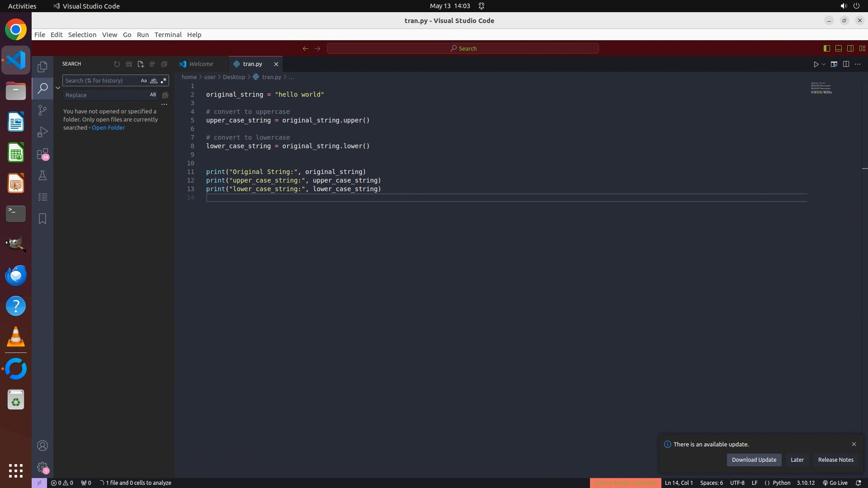This screenshot has width=868, height=488.
Task: Click the minimap code preview
Action: pyautogui.click(x=821, y=88)
